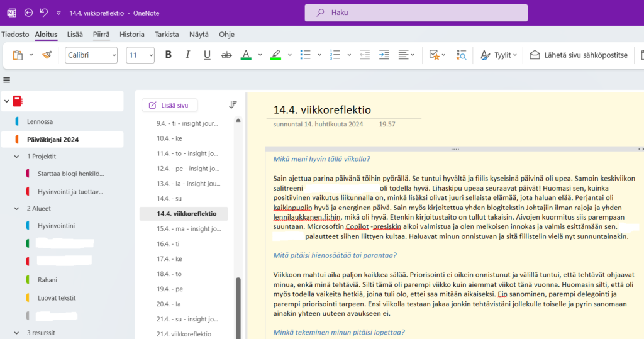644x339 pixels.
Task: Open the Piirrä ribbon tab
Action: coord(101,35)
